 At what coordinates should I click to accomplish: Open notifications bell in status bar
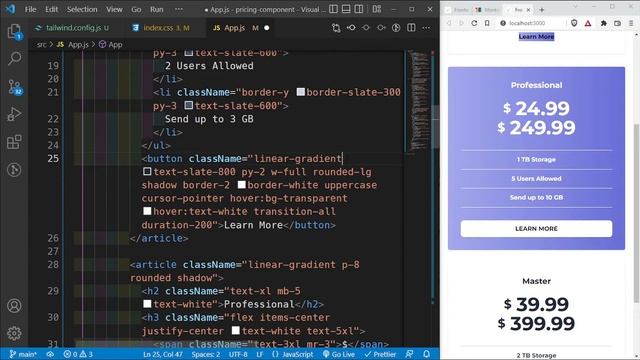427,354
